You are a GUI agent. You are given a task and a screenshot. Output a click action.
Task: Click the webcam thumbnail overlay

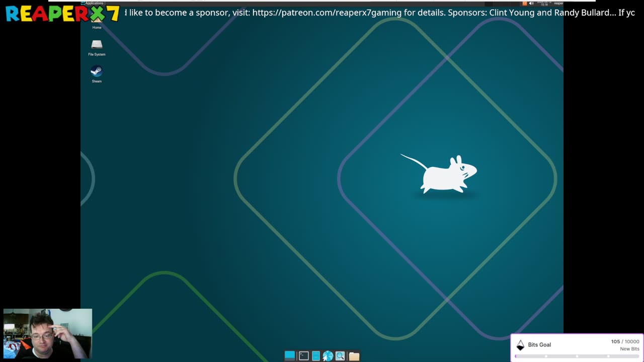tap(48, 334)
